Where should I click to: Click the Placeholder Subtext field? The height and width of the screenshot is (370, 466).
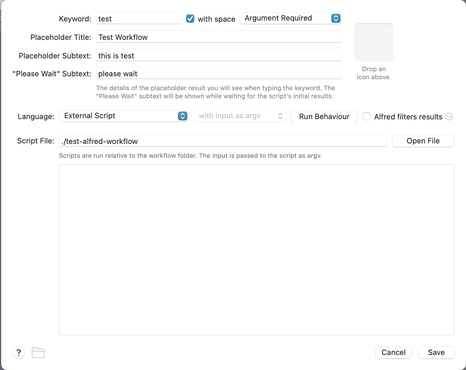click(x=219, y=55)
